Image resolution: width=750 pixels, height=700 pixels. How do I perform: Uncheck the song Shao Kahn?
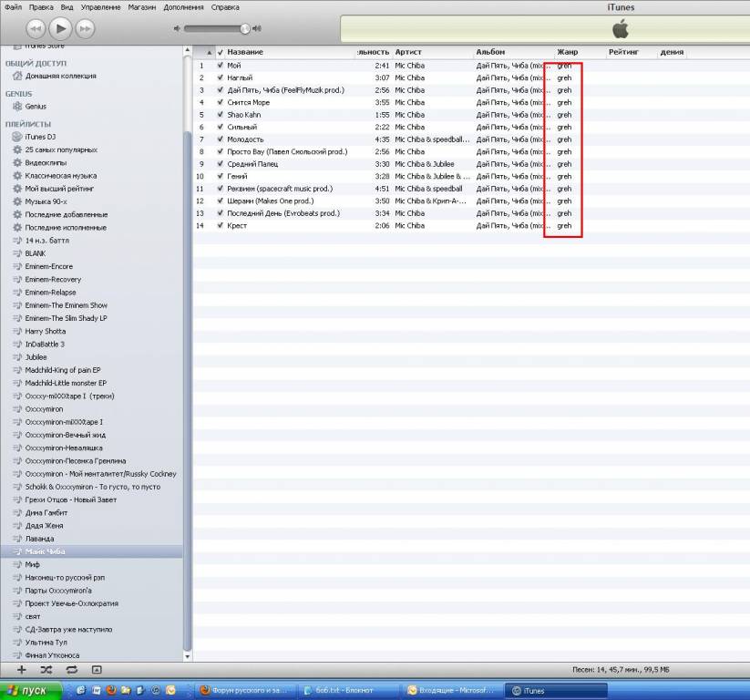coord(220,114)
